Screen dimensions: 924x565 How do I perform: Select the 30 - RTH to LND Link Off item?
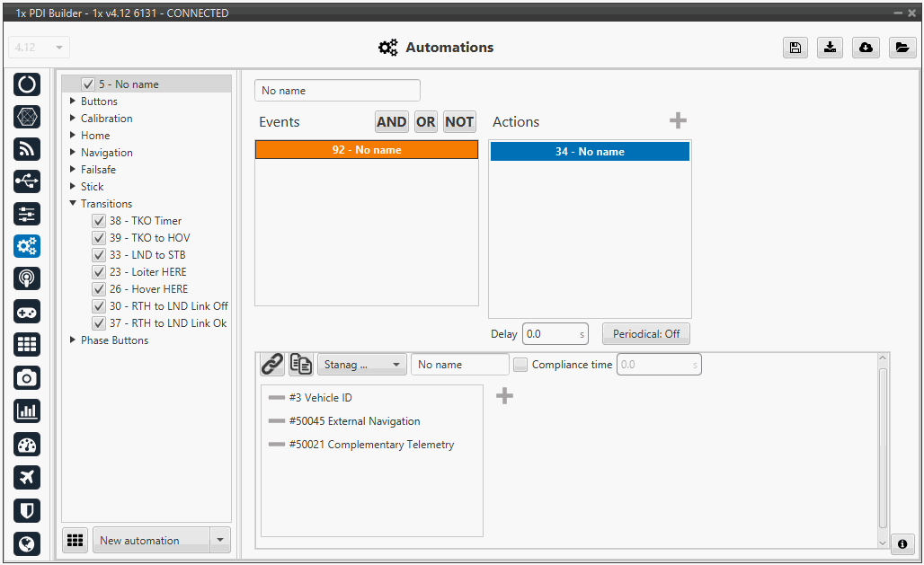168,306
